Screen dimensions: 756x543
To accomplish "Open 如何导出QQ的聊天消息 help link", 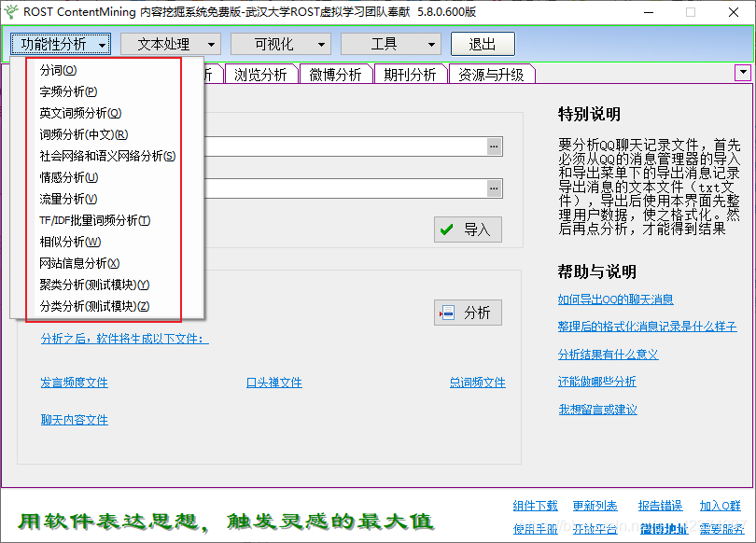I will [x=616, y=299].
